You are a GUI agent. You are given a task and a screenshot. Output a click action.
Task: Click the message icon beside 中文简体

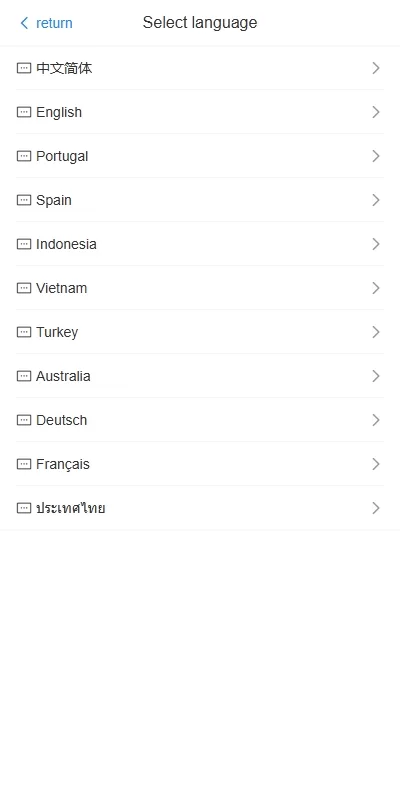coord(24,68)
